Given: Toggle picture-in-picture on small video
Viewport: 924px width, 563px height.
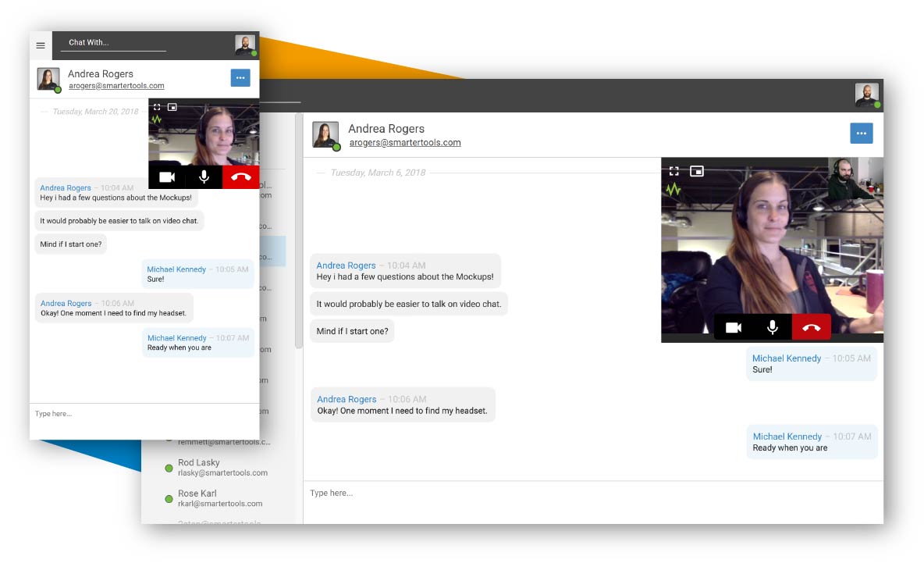Looking at the screenshot, I should click(x=172, y=107).
